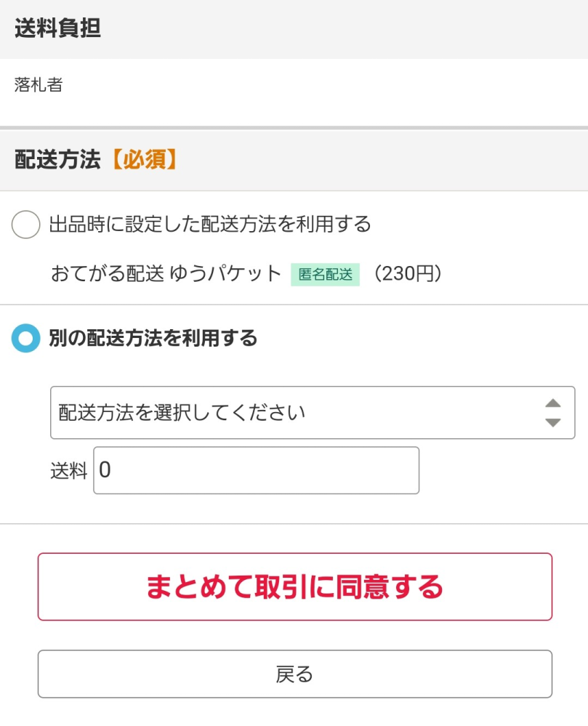Click the 配送方法 section header
Screen dimensions: 588x726
click(x=58, y=159)
